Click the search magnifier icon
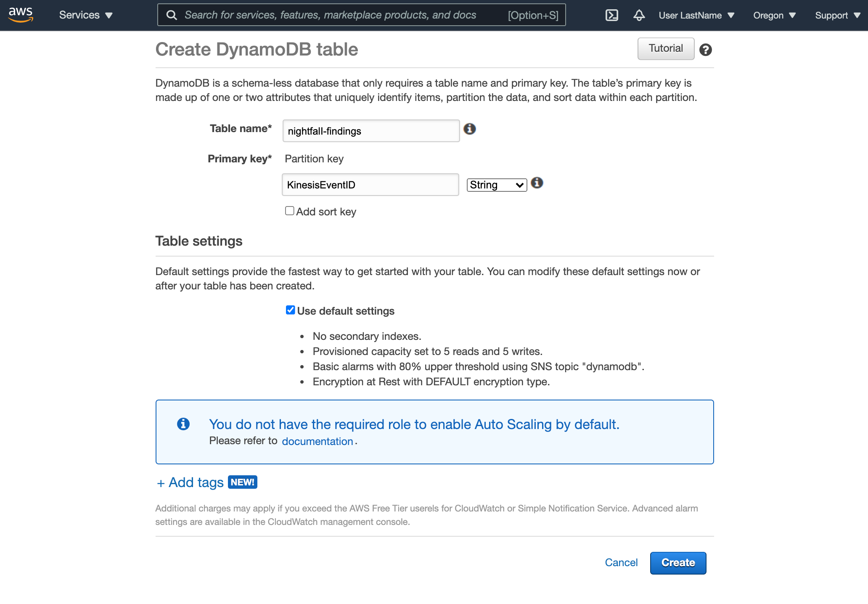The height and width of the screenshot is (604, 868). click(172, 15)
